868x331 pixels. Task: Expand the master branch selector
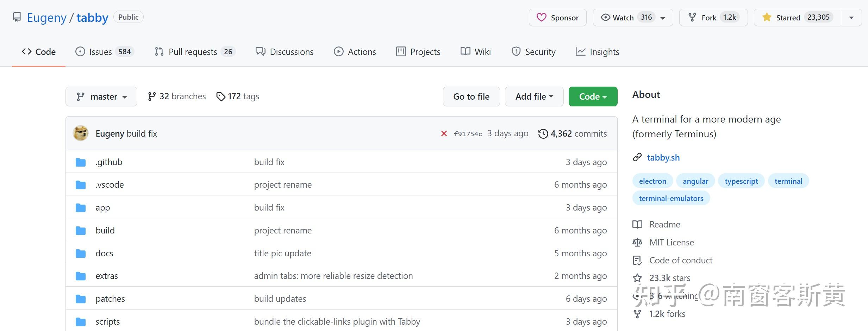click(101, 96)
